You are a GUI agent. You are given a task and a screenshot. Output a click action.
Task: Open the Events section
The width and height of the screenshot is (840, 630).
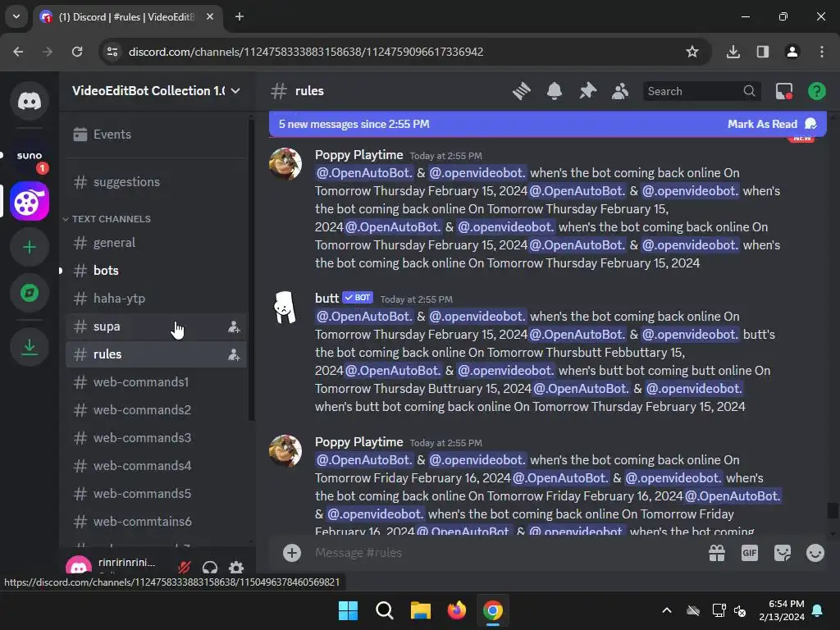point(157,135)
